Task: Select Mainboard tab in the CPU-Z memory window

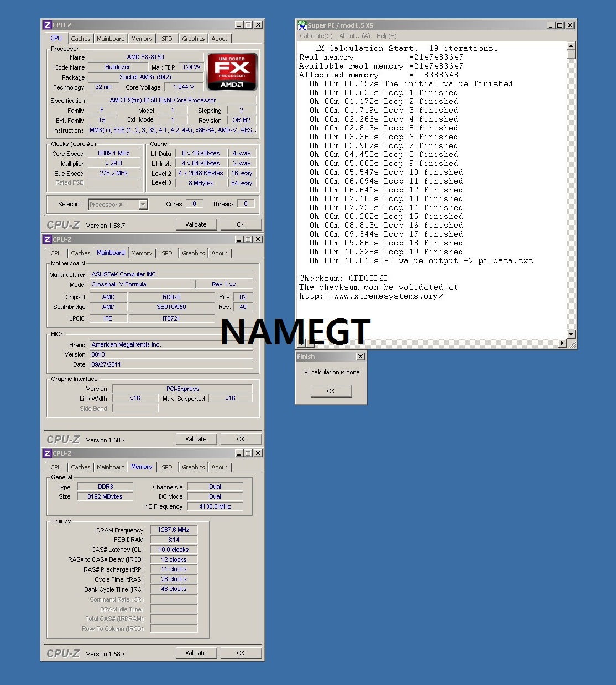Action: (111, 467)
